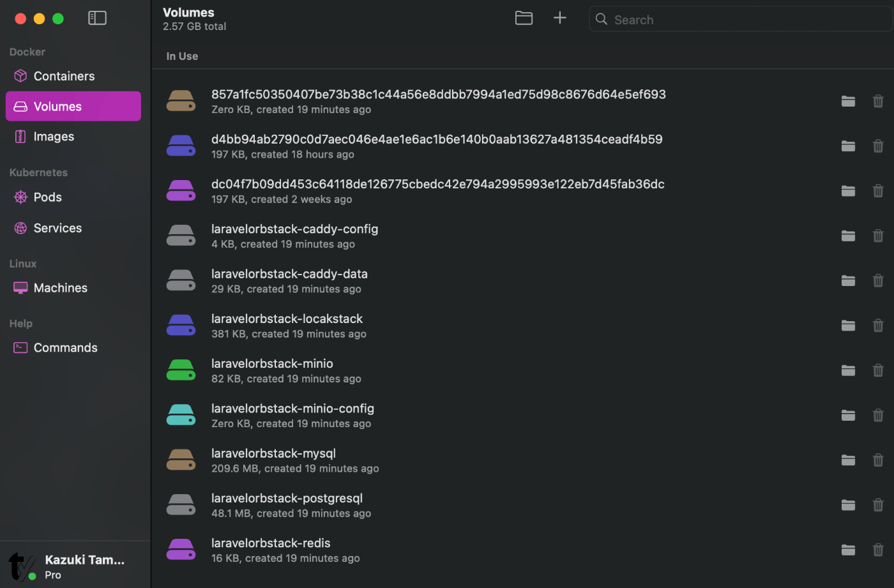Delete laravelorbstack-postgresql volume
The height and width of the screenshot is (588, 894).
coord(878,505)
